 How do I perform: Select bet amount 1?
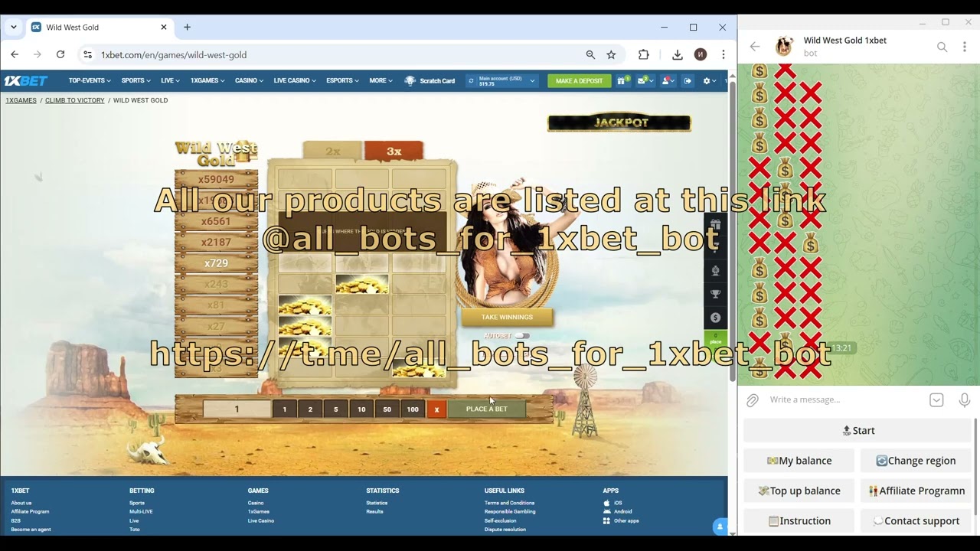coord(285,409)
